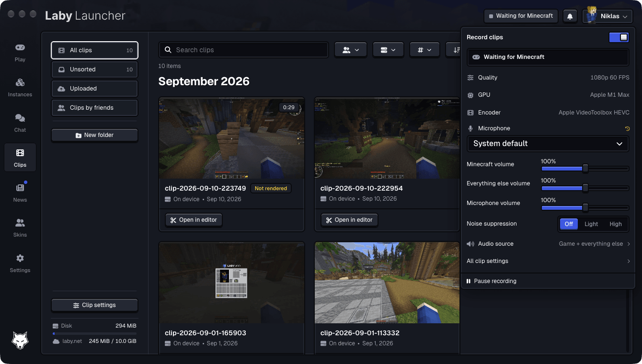The width and height of the screenshot is (642, 364).
Task: Open the Clip settings button
Action: (x=94, y=305)
